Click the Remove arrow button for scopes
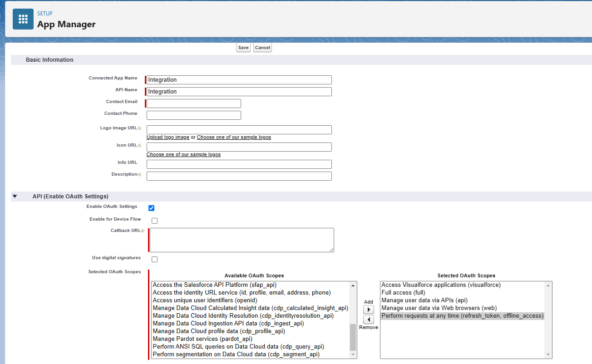This screenshot has height=364, width=592. coord(369,320)
